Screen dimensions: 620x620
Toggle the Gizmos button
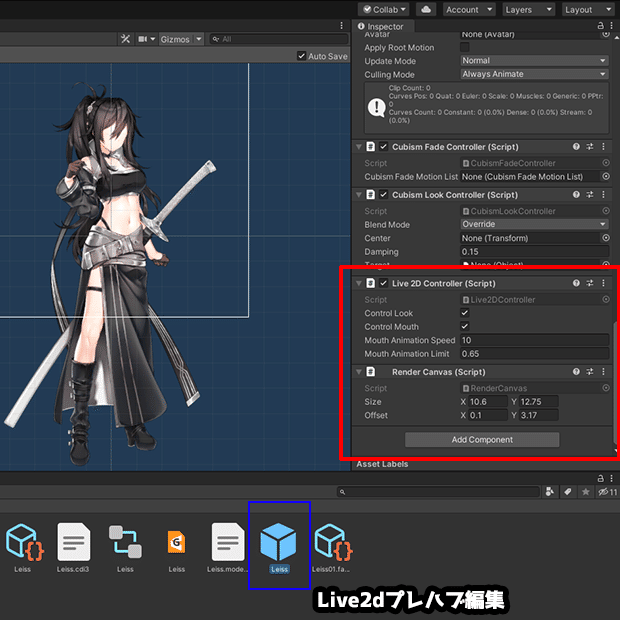tap(175, 39)
